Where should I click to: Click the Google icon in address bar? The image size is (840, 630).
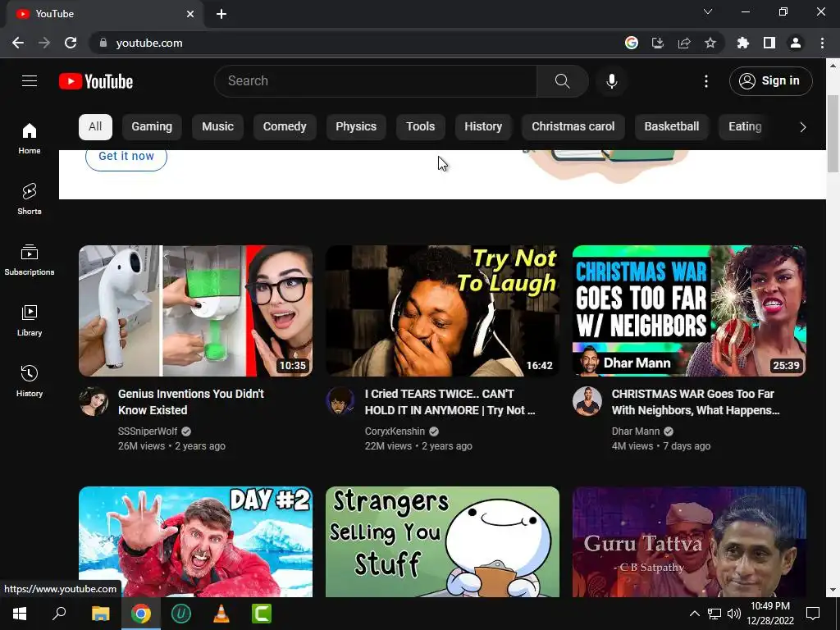632,43
